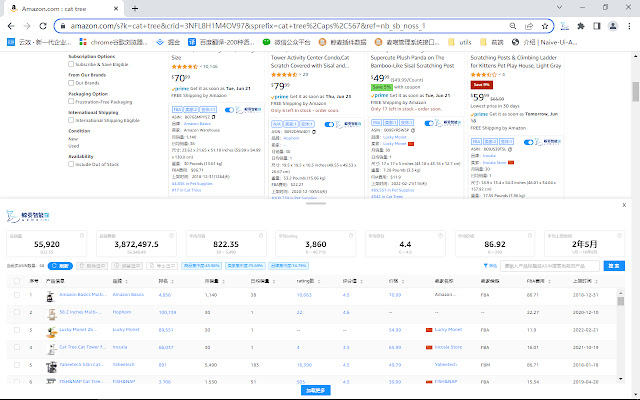Click the info icon on the 86.92 card

[530, 236]
